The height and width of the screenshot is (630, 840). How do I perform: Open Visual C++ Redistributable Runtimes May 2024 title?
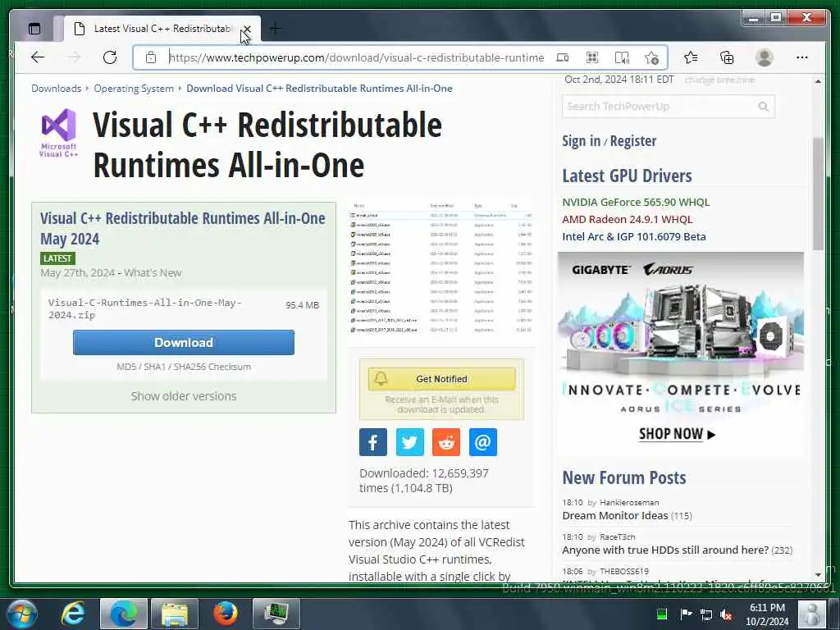click(183, 228)
